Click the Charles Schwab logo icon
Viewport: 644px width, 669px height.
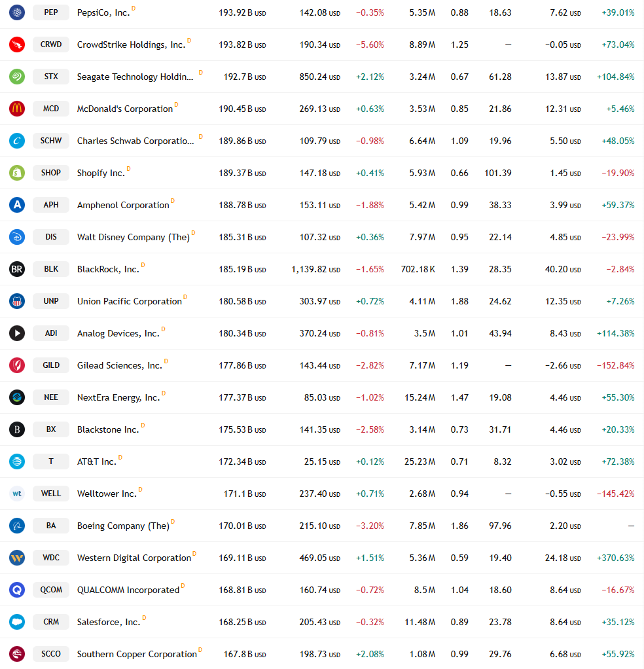click(x=17, y=140)
